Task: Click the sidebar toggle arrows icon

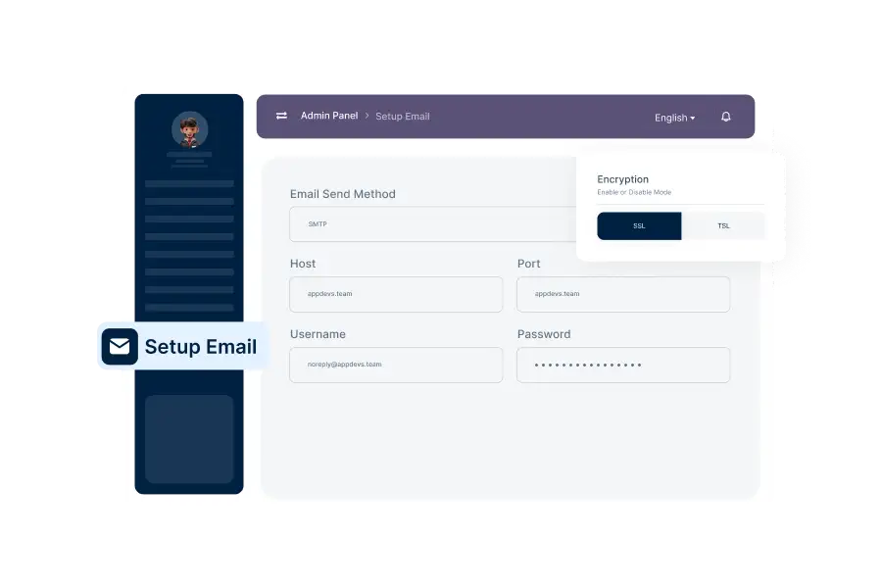Action: 281,116
